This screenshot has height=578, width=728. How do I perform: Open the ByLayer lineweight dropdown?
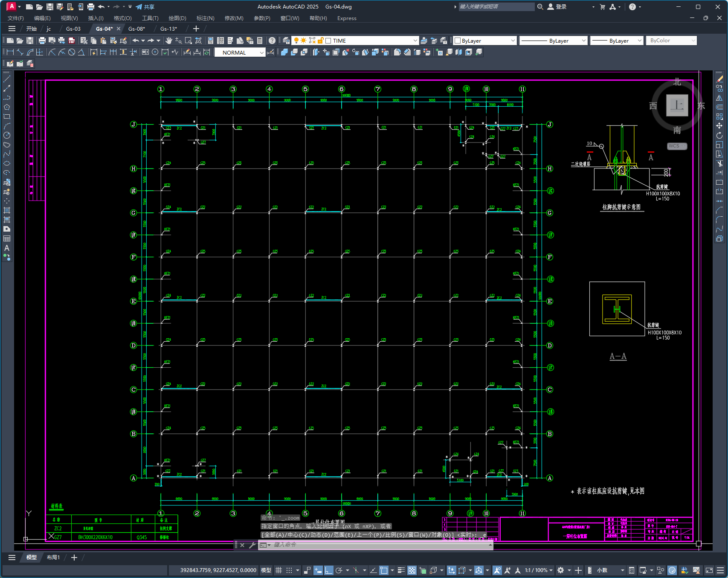pos(639,41)
